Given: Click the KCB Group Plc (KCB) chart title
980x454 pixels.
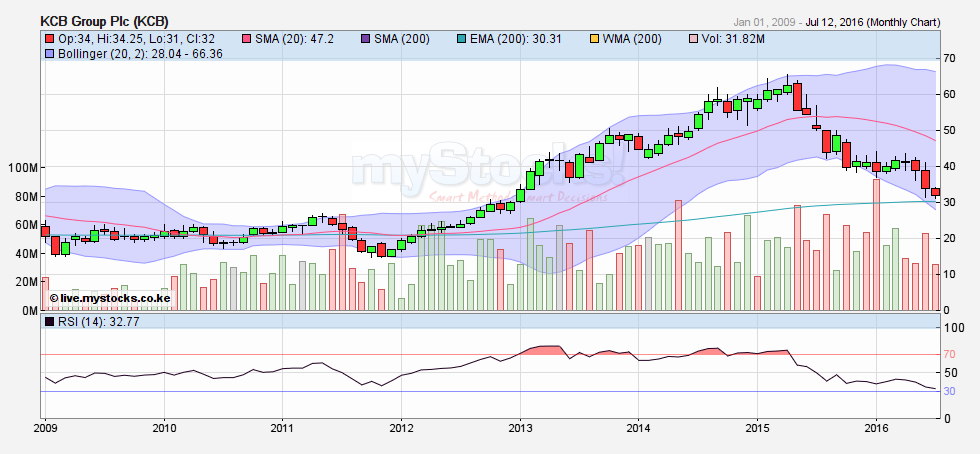Looking at the screenshot, I should (x=104, y=21).
